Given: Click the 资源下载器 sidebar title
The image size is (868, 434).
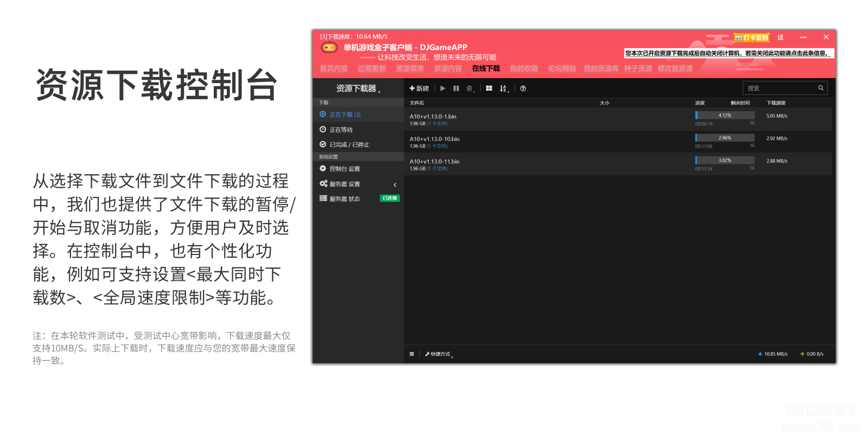Looking at the screenshot, I should pos(358,88).
